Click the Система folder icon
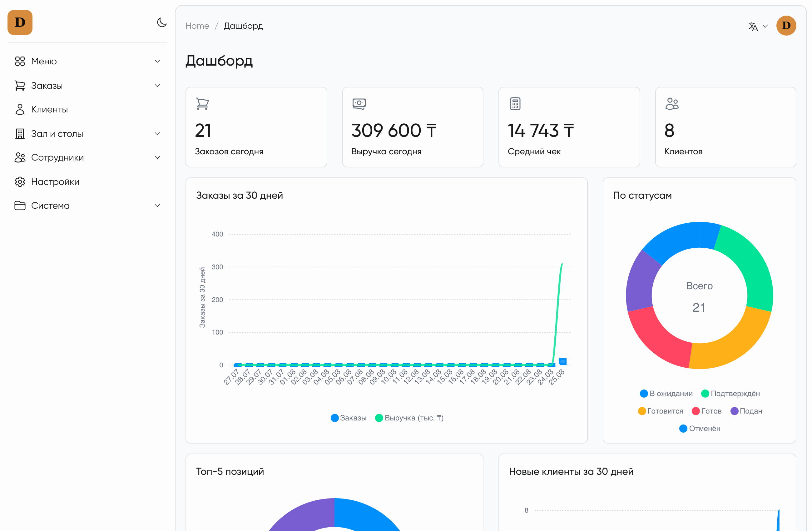Image resolution: width=812 pixels, height=531 pixels. (20, 206)
